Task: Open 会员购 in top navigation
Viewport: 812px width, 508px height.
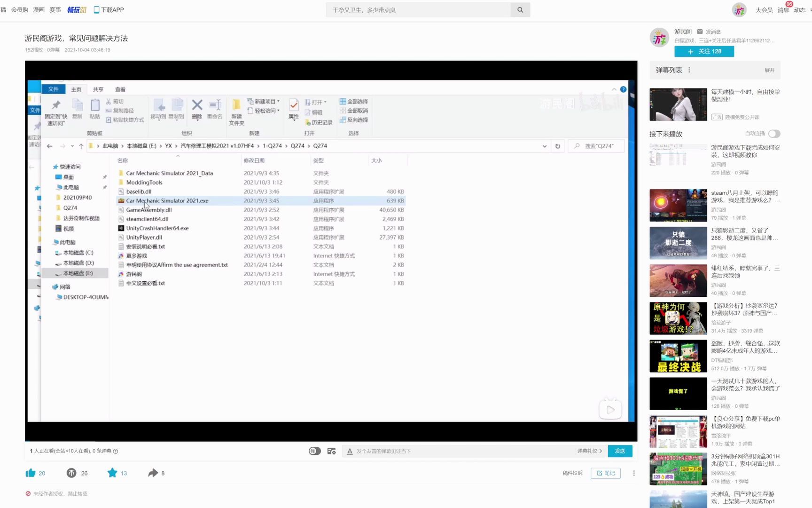Action: pyautogui.click(x=20, y=10)
